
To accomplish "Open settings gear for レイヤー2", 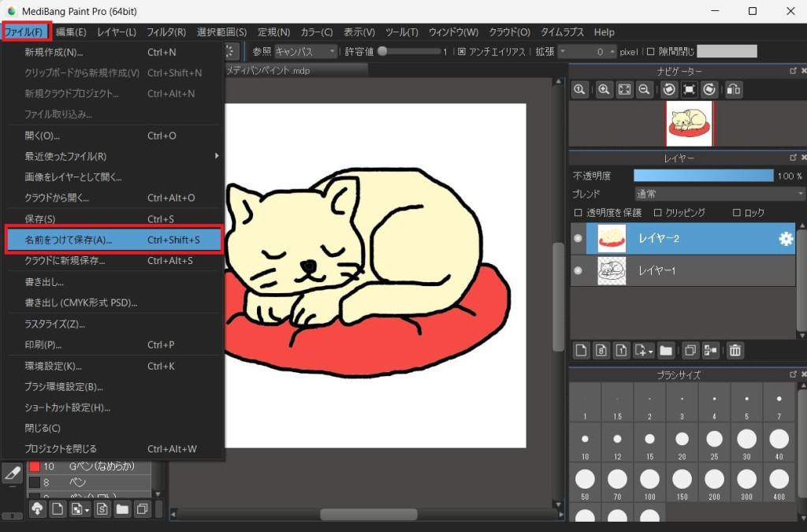I will pos(786,238).
